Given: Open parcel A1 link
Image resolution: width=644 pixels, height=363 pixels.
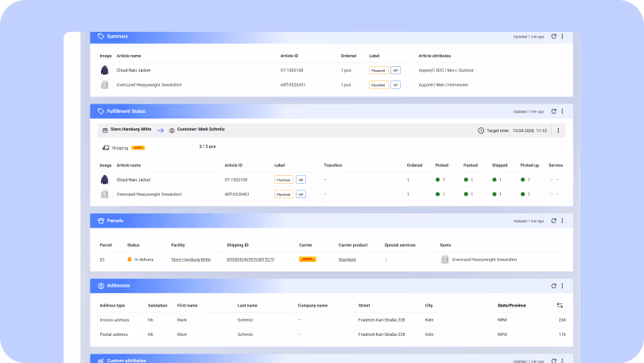Looking at the screenshot, I should [x=103, y=260].
